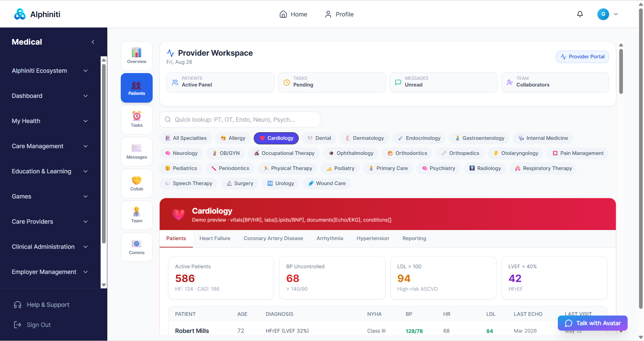The image size is (644, 341).
Task: Click the BP Uncontrolled 68 stat card
Action: 332,278
